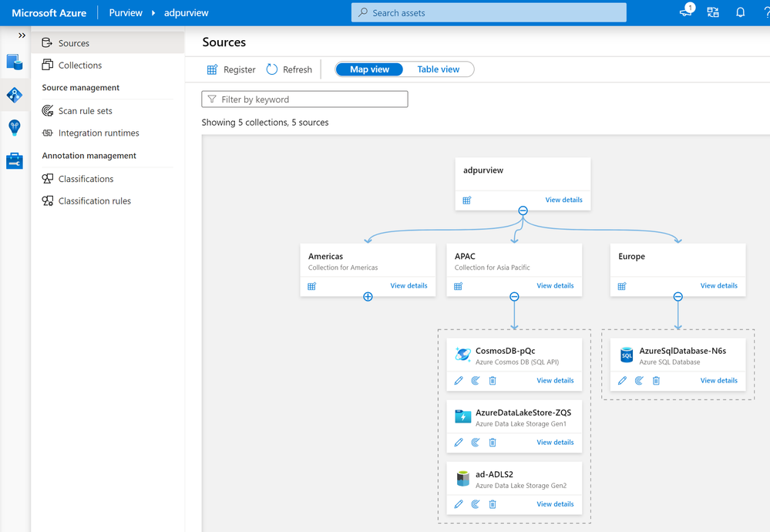
Task: Refresh the sources list
Action: coord(289,69)
